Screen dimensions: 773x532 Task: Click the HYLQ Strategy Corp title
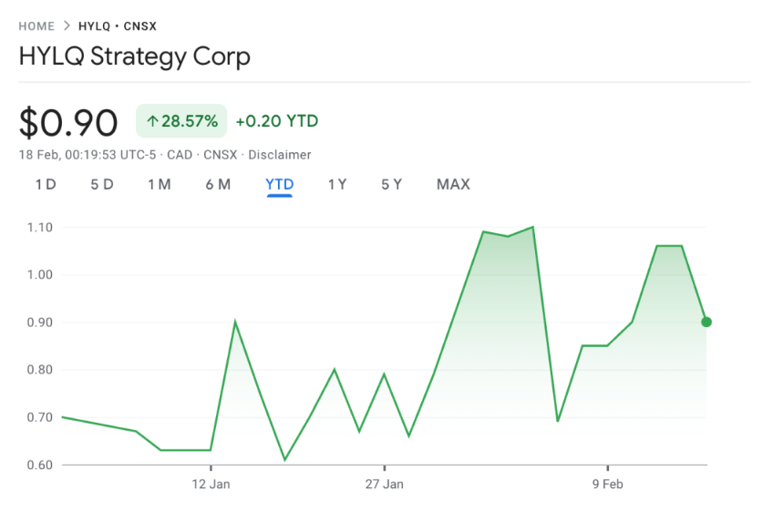pos(134,56)
